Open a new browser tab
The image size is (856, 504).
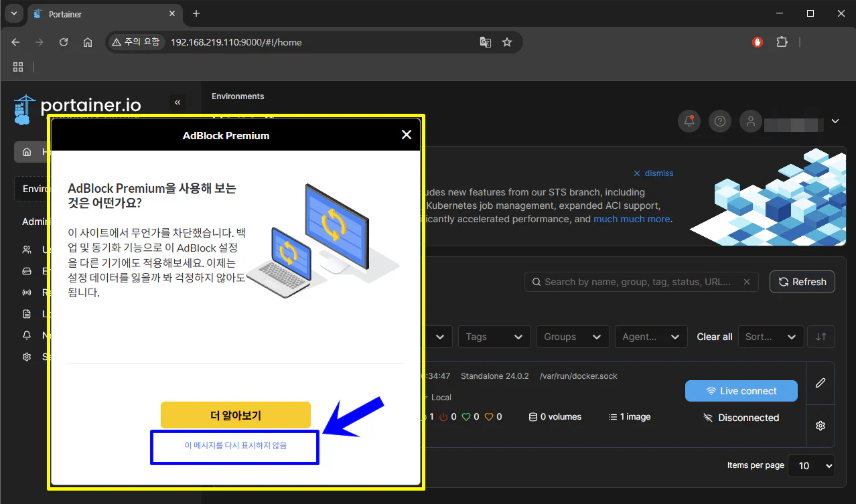pos(196,13)
